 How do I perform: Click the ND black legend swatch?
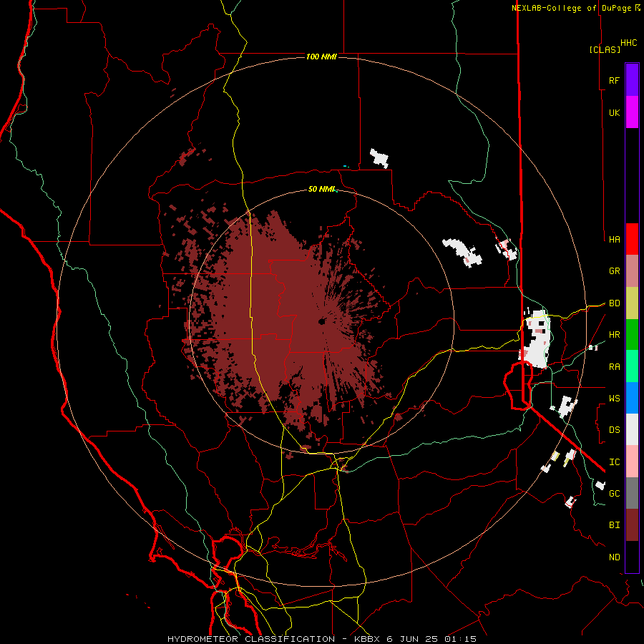tap(632, 557)
